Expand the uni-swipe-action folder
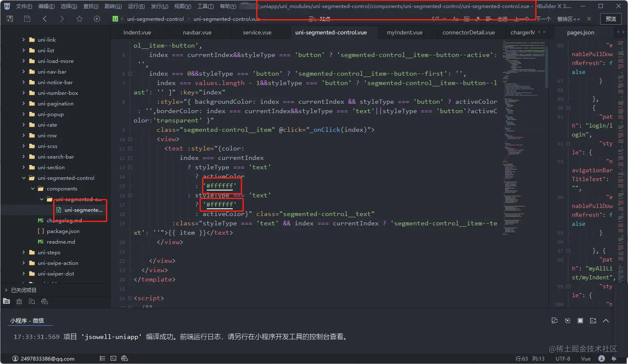Image resolution: width=628 pixels, height=364 pixels. tap(23, 263)
